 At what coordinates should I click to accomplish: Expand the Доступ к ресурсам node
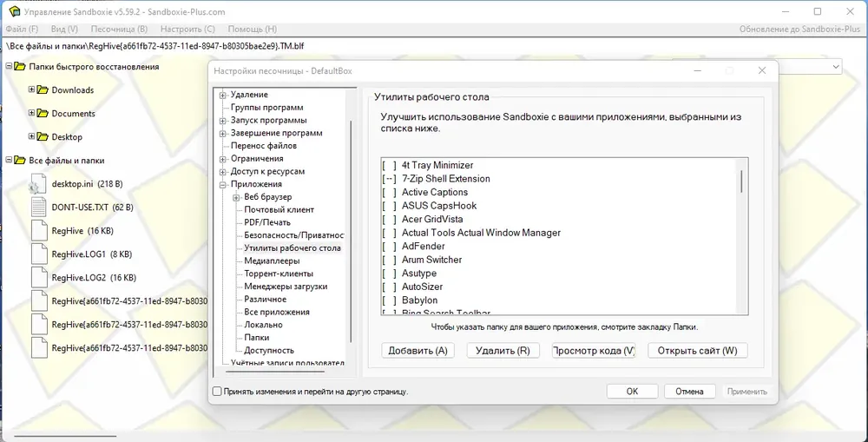click(x=223, y=172)
